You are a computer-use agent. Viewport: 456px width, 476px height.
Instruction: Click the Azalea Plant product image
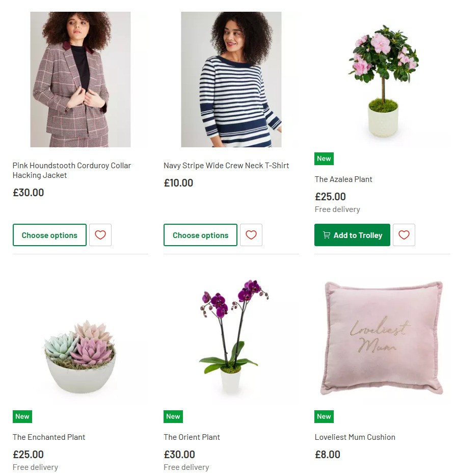point(382,79)
